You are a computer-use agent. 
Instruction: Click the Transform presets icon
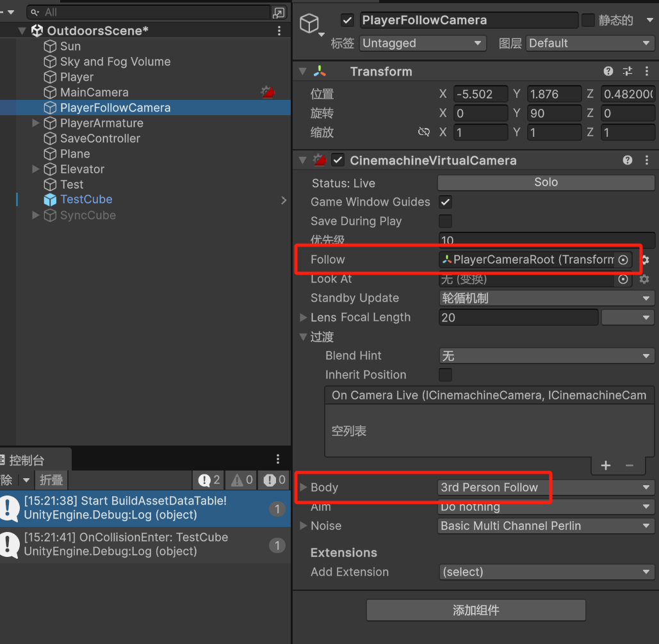[626, 71]
